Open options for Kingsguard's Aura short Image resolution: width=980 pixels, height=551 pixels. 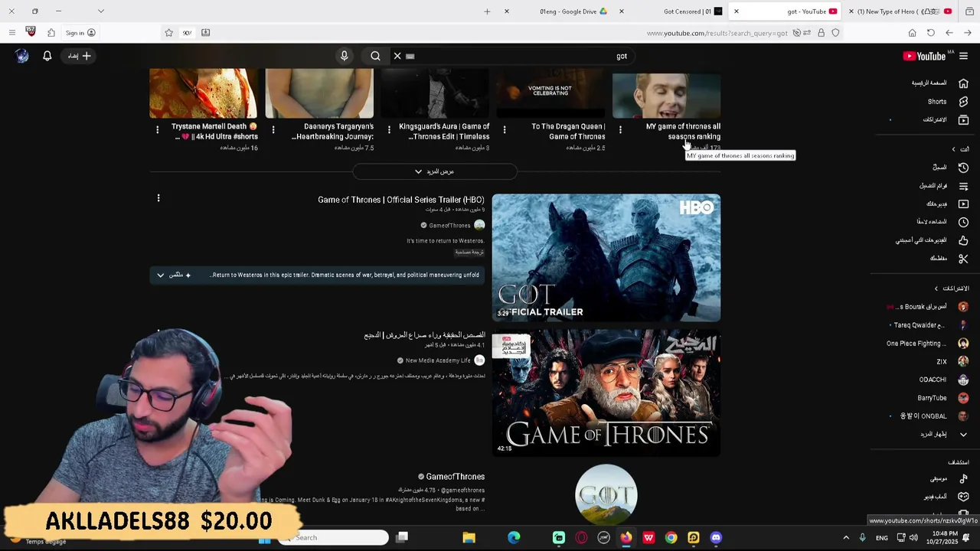tap(389, 130)
